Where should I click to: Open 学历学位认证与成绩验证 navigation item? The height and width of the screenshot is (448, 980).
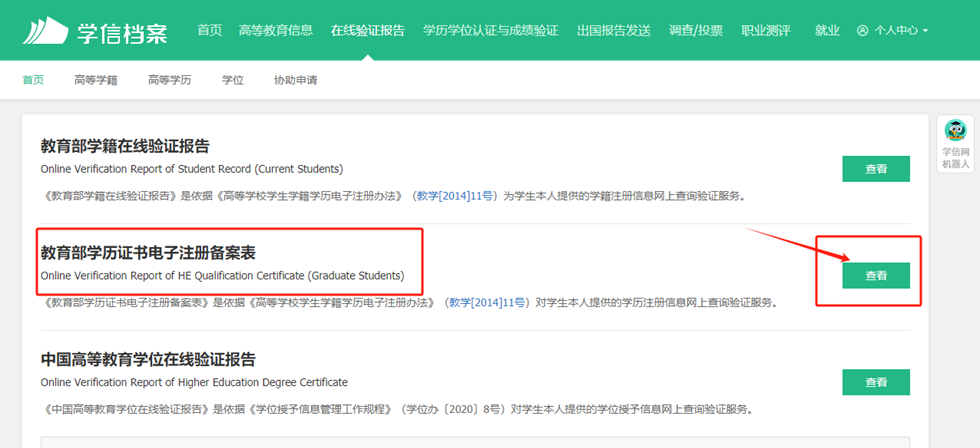point(490,30)
